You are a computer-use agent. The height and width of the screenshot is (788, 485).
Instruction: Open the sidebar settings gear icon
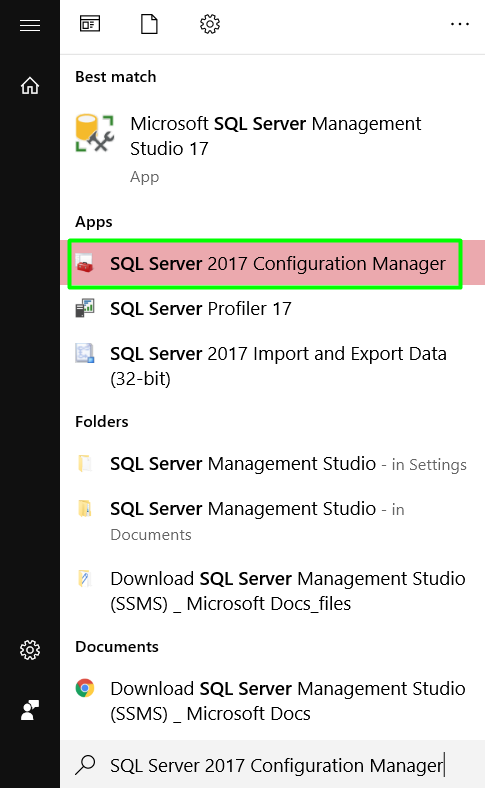point(30,650)
